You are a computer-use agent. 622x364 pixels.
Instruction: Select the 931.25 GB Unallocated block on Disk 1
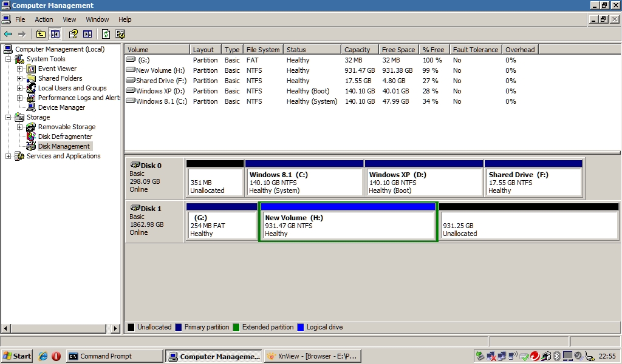[x=529, y=221]
